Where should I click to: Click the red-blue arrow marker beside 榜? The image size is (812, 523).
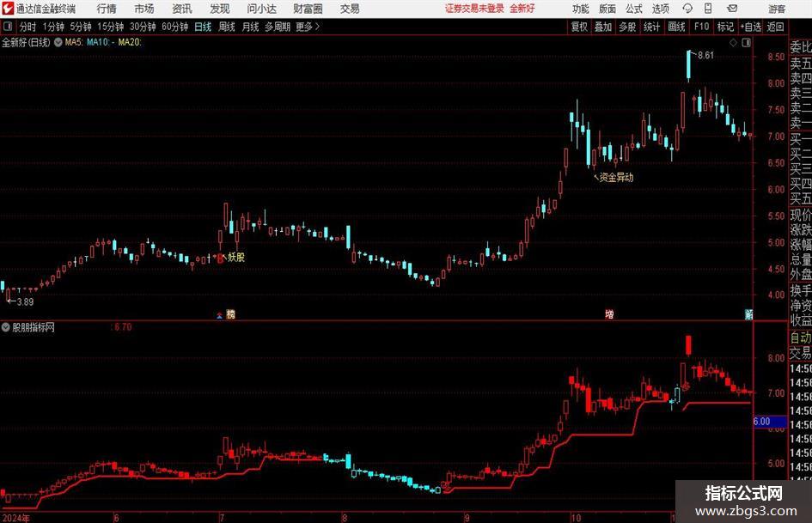tap(220, 314)
